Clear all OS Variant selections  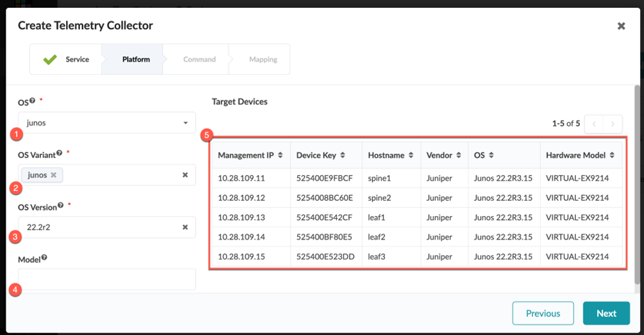185,175
